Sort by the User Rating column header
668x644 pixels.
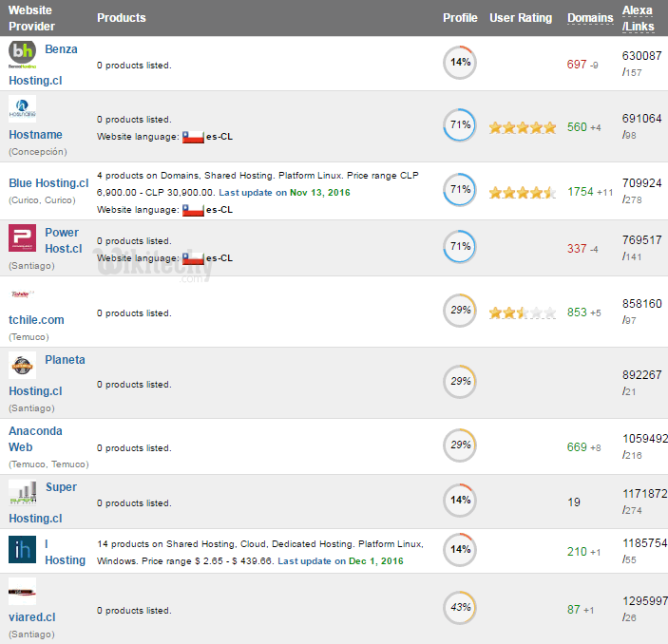tap(521, 18)
